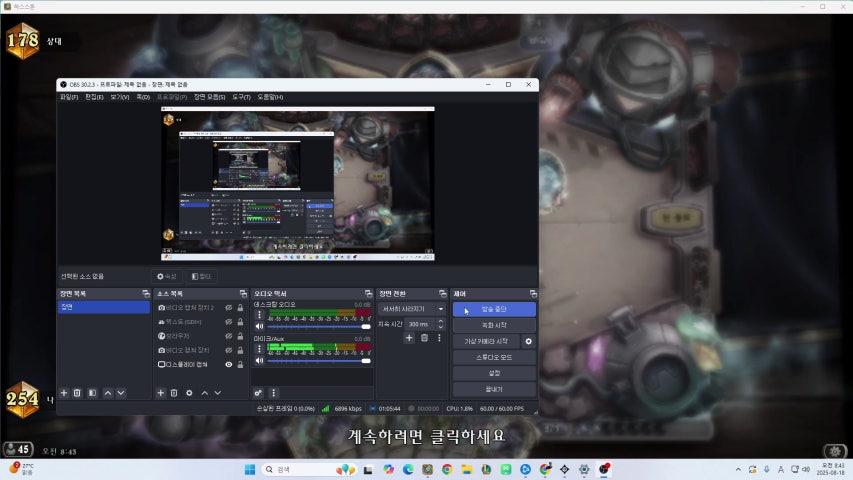This screenshot has width=853, height=480.
Task: Hide the 디스플레이 캡쳐 source
Action: (x=228, y=364)
